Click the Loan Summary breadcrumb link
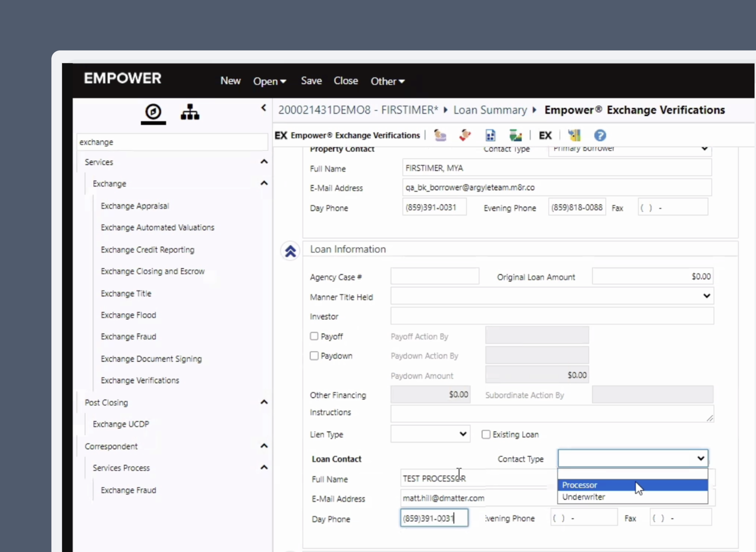The width and height of the screenshot is (756, 552). (x=490, y=110)
